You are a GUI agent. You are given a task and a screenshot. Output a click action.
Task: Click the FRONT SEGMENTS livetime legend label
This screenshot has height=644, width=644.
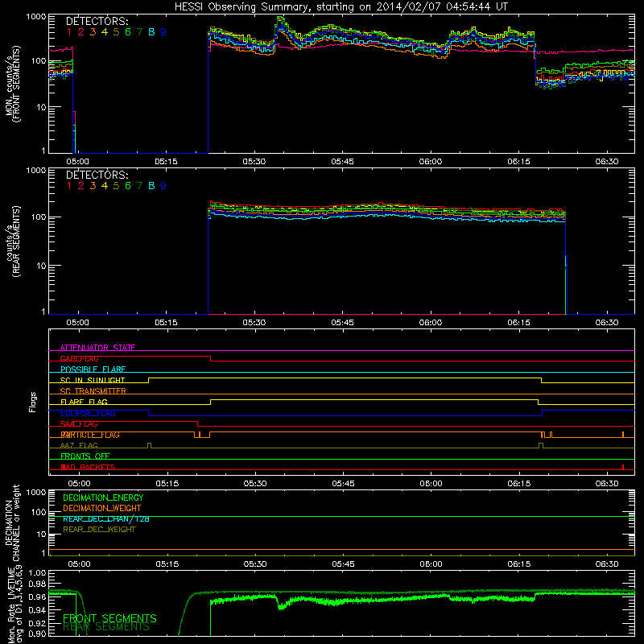(109, 618)
